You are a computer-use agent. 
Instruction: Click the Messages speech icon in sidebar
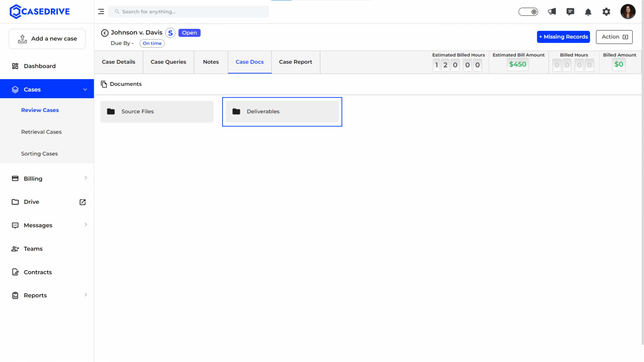click(15, 225)
